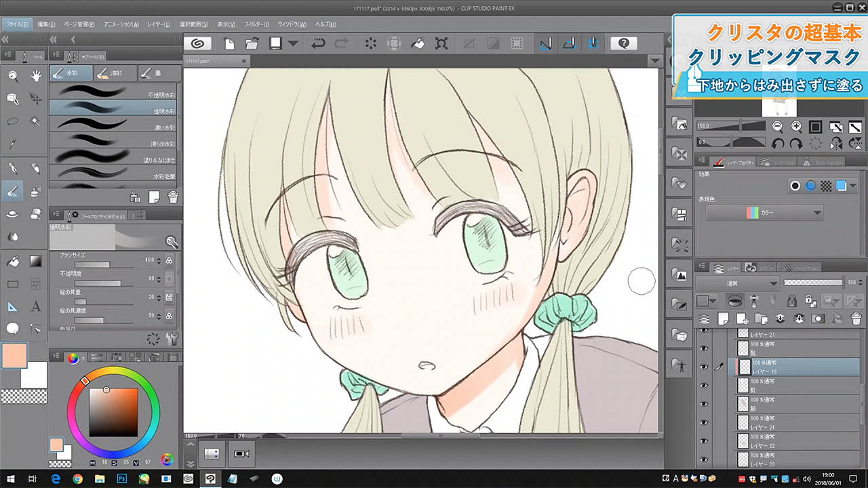Screen dimensions: 868x488
Task: Select the Text tool
Action: [x=35, y=306]
